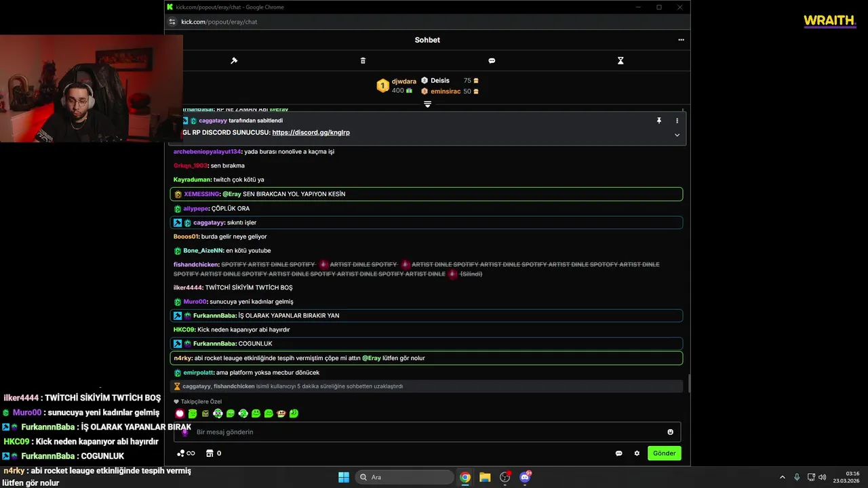This screenshot has height=488, width=868.
Task: Click the channel points infinity icon
Action: click(x=186, y=453)
